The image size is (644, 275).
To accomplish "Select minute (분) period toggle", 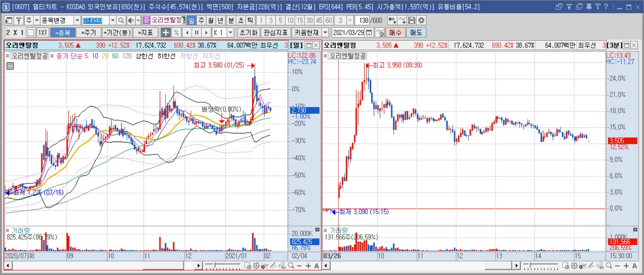I will point(231,20).
